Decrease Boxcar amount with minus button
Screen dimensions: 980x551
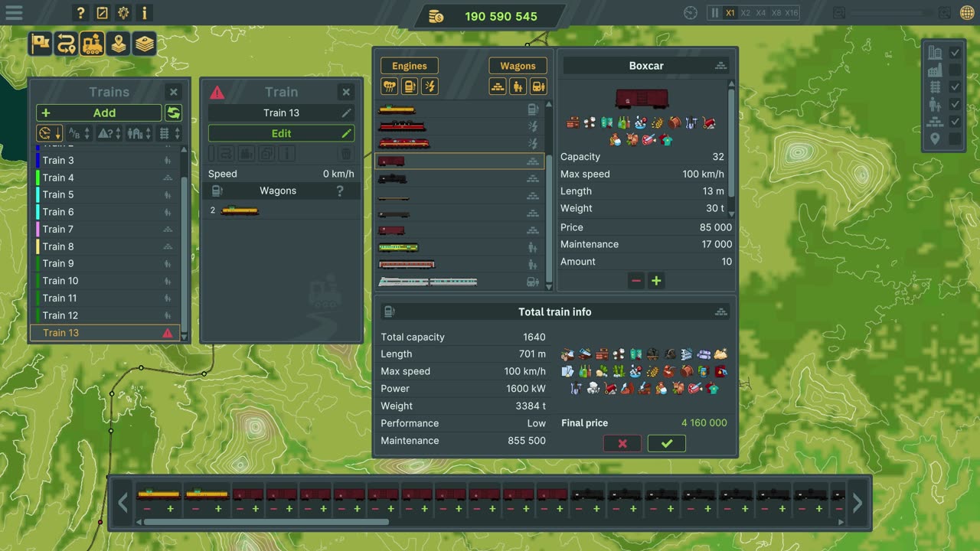click(x=636, y=281)
